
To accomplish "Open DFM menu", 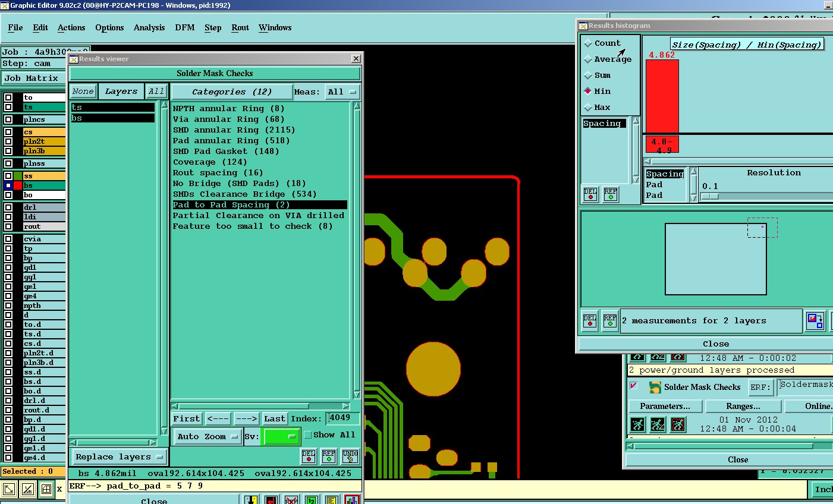I will pyautogui.click(x=185, y=28).
